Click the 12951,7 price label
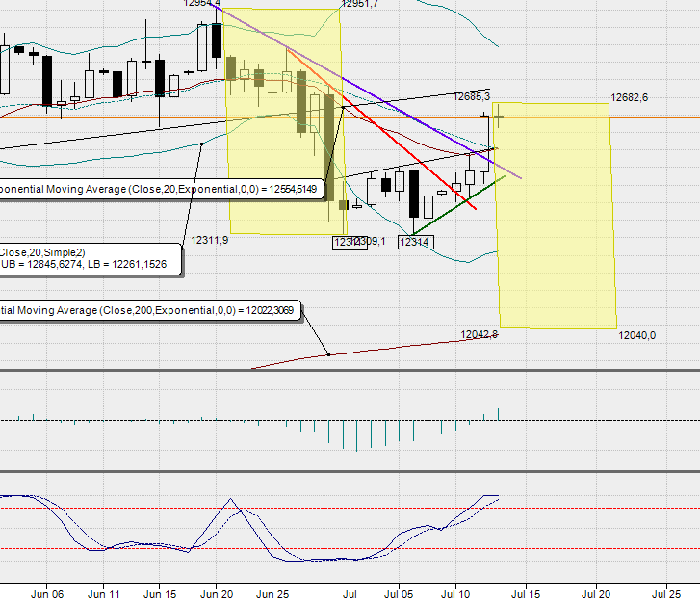The height and width of the screenshot is (602, 700). coord(359,4)
